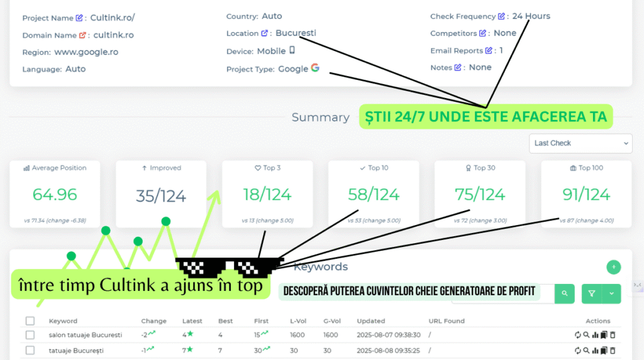Add a keyword with the green plus button
Screen dimensions: 644x360
pyautogui.click(x=613, y=267)
